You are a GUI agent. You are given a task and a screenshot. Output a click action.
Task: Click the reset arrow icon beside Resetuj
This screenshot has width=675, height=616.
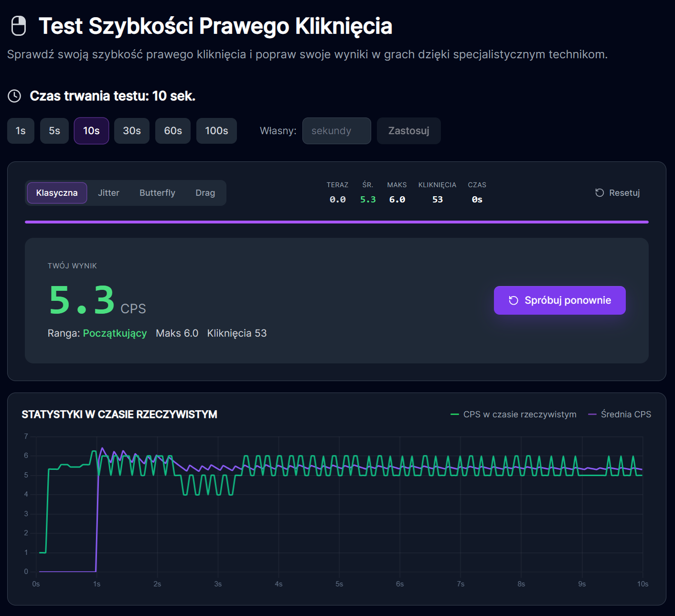[x=600, y=192]
